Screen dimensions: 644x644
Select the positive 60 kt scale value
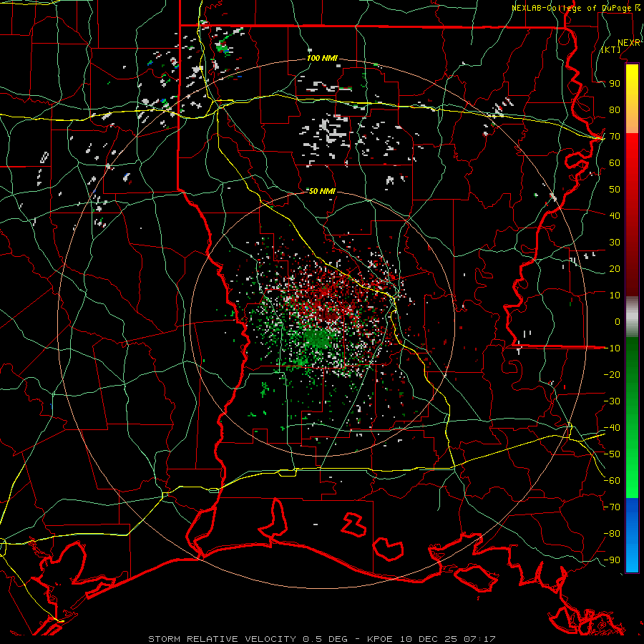coord(615,162)
